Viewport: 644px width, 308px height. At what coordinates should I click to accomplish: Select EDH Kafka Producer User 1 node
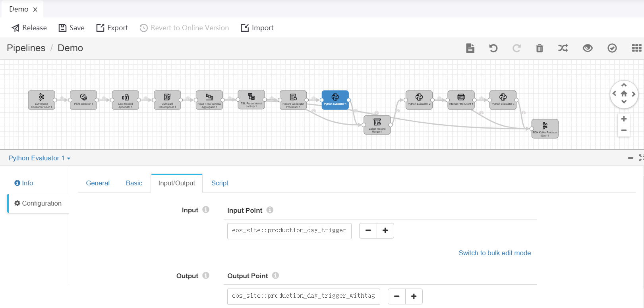[x=545, y=129]
